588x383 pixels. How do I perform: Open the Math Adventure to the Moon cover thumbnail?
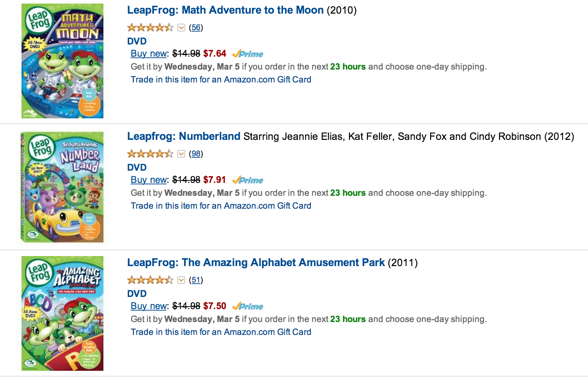[x=62, y=61]
